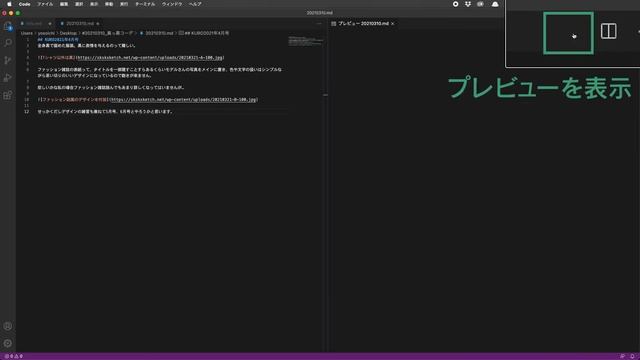Open the Extensions view
The image size is (640, 360).
pos(7,95)
